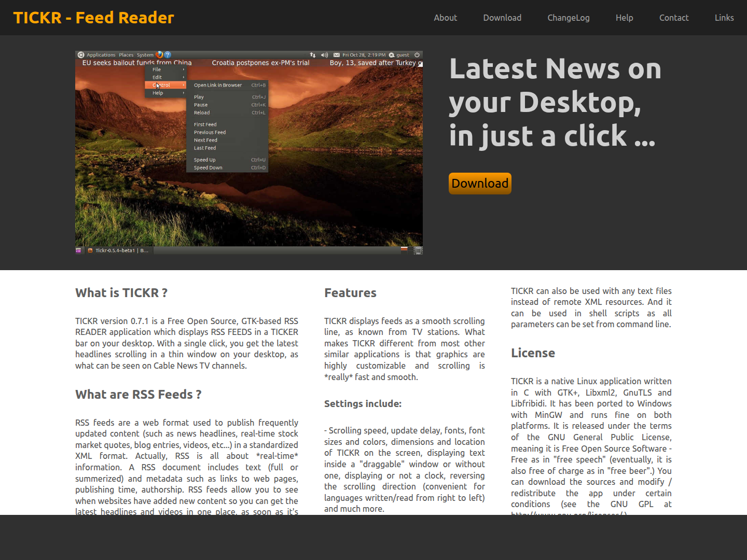Choose Previous Feed in the Control submenu
This screenshot has width=747, height=560.
[x=227, y=132]
